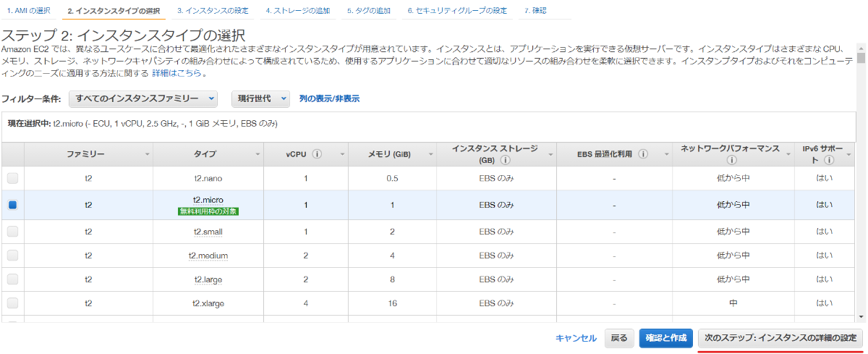
Task: Go to step 6. セキュリティグループの設定 tab
Action: 457,10
